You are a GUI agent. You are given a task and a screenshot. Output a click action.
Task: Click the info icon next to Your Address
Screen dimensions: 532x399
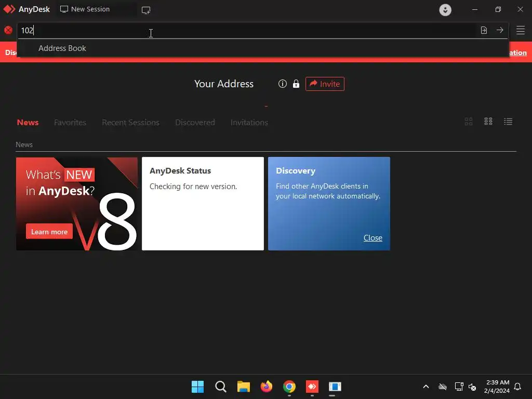coord(282,84)
